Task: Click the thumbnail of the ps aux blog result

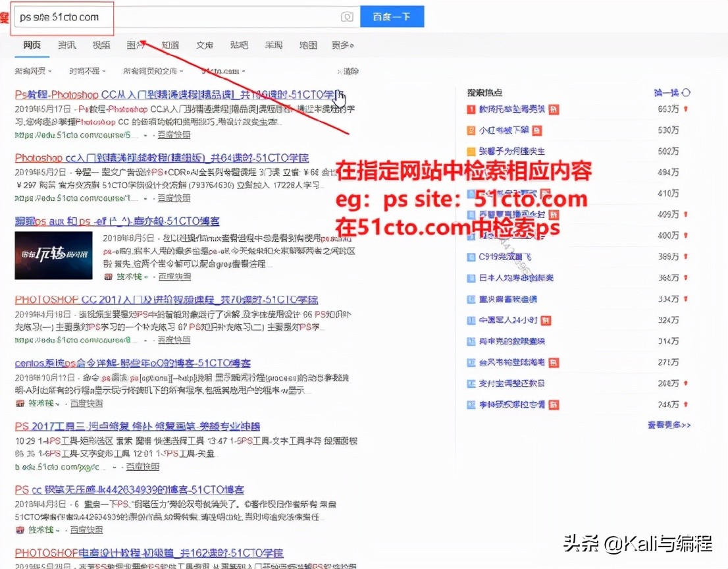Action: click(x=53, y=255)
